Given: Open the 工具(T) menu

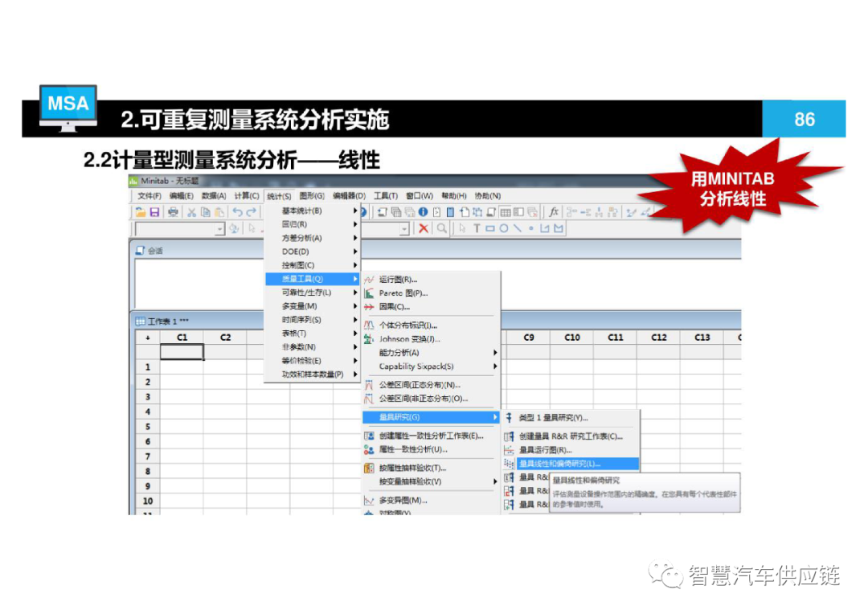Looking at the screenshot, I should [x=386, y=196].
